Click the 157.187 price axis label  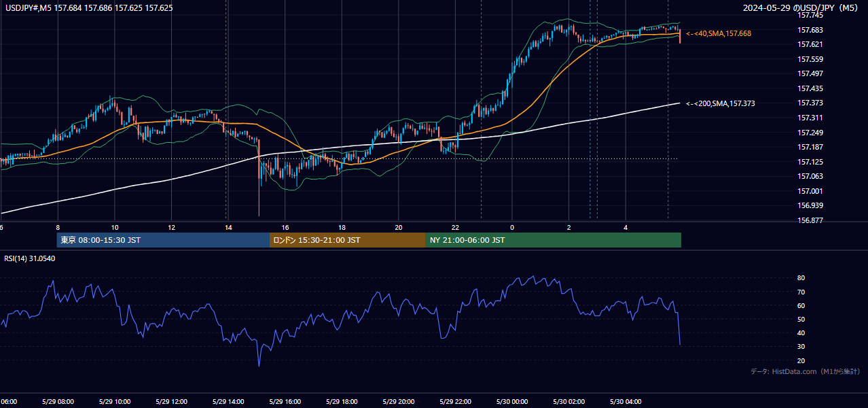(810, 148)
